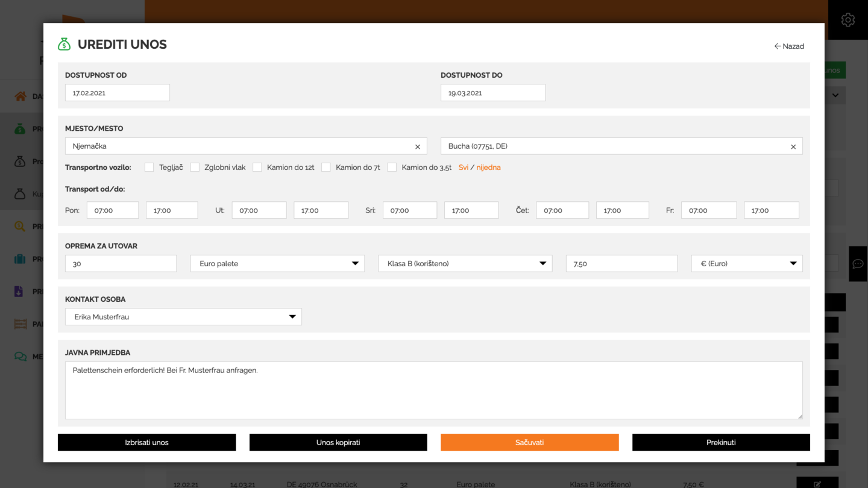This screenshot has height=488, width=868.
Task: Tick the Kamion do 3,5t checkbox
Action: [392, 167]
